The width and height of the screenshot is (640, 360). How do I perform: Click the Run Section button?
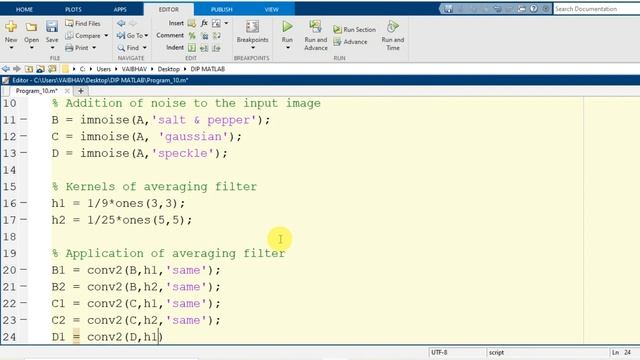point(354,29)
